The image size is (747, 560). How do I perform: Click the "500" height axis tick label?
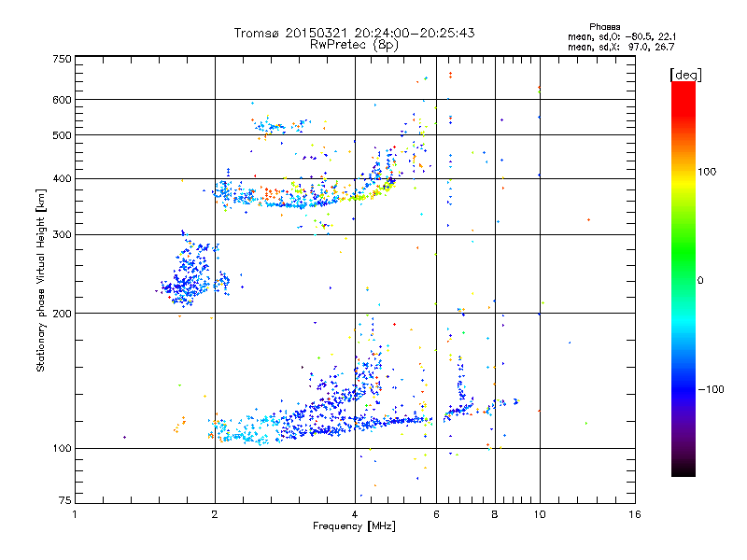click(x=62, y=135)
